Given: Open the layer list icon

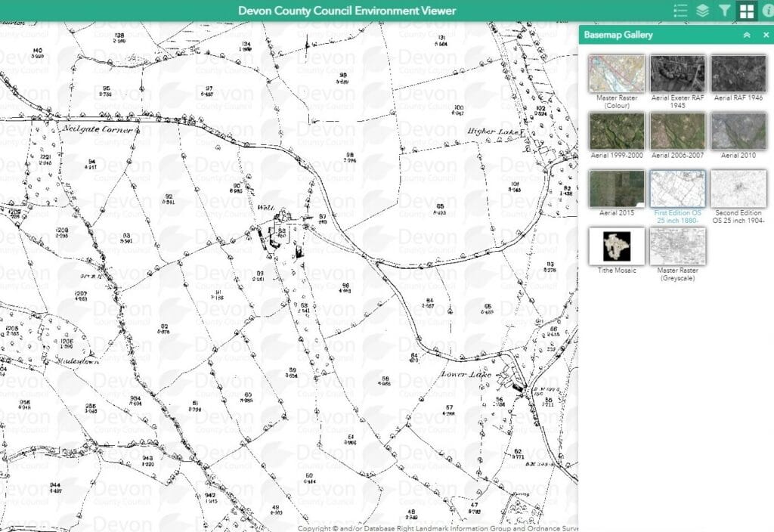Looking at the screenshot, I should pyautogui.click(x=703, y=11).
